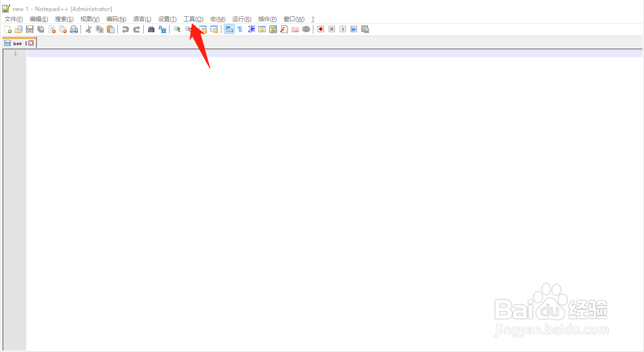The height and width of the screenshot is (352, 644).
Task: Play back the recorded macro icon
Action: pyautogui.click(x=343, y=29)
